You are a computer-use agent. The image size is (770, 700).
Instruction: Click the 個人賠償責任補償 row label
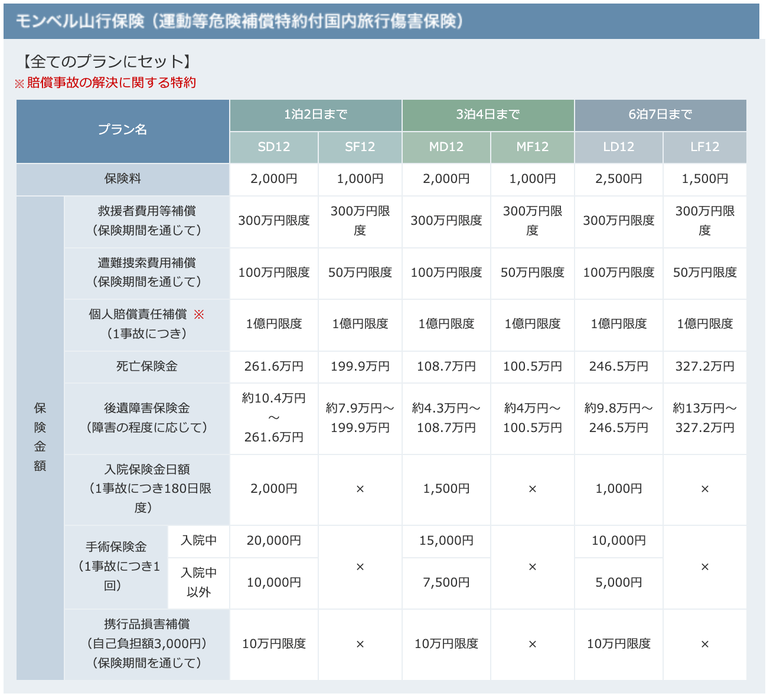[147, 325]
